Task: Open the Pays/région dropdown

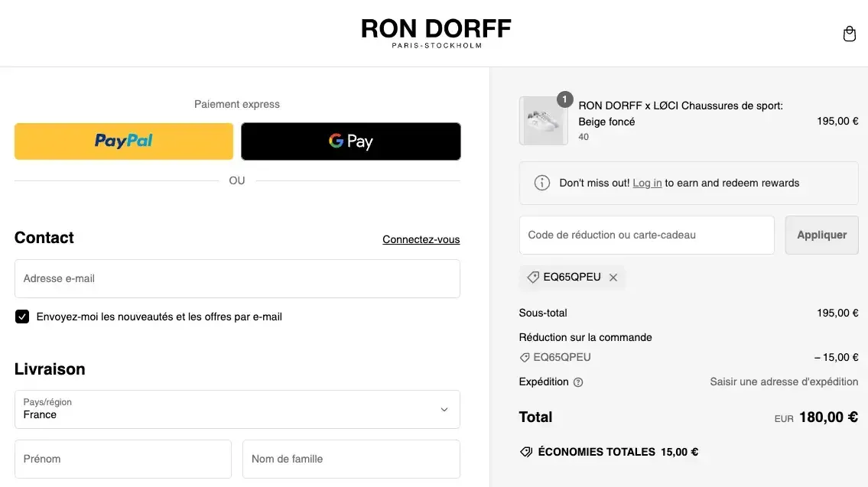Action: 237,410
